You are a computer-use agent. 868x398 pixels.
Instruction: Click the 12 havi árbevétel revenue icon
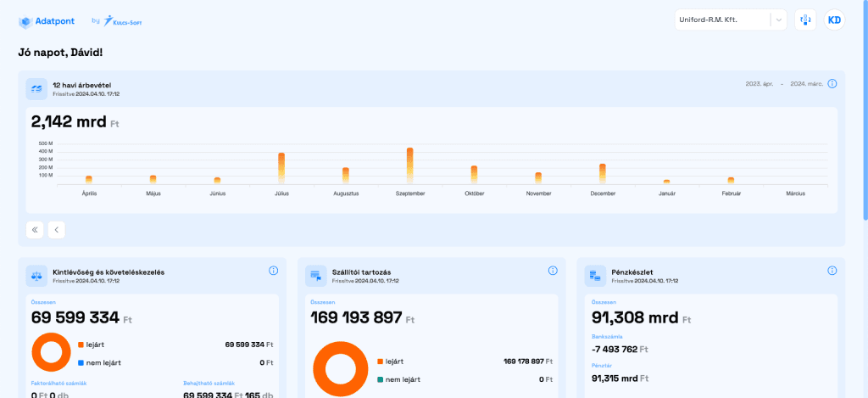click(x=36, y=89)
